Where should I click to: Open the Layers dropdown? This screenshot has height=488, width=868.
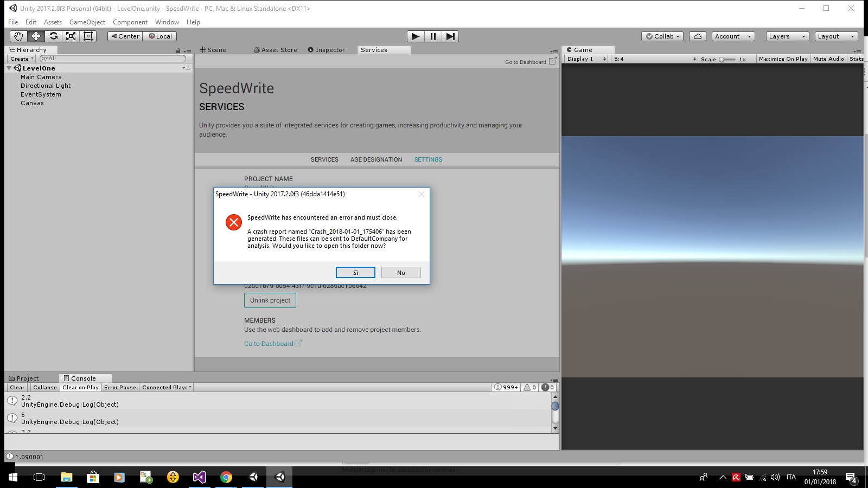tap(786, 36)
